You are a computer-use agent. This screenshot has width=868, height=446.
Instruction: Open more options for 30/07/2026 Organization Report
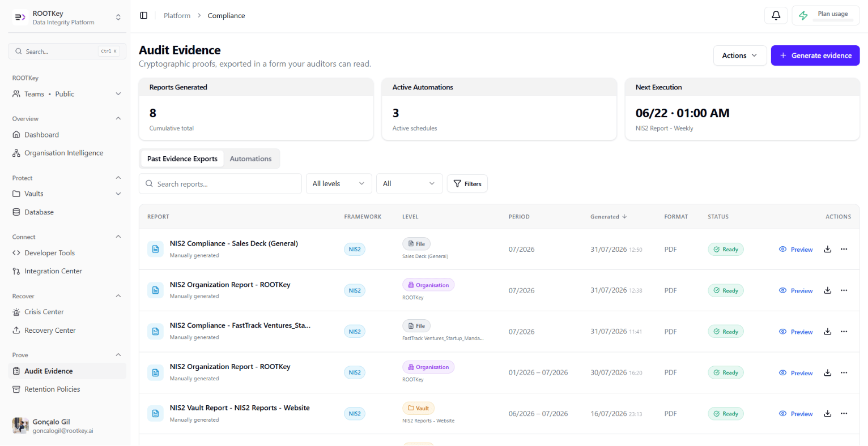click(844, 373)
